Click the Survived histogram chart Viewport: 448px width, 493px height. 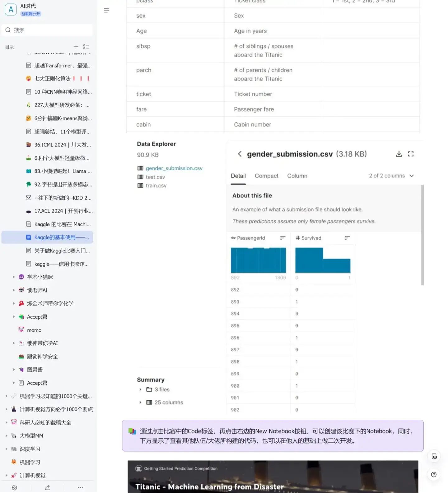pos(323,260)
